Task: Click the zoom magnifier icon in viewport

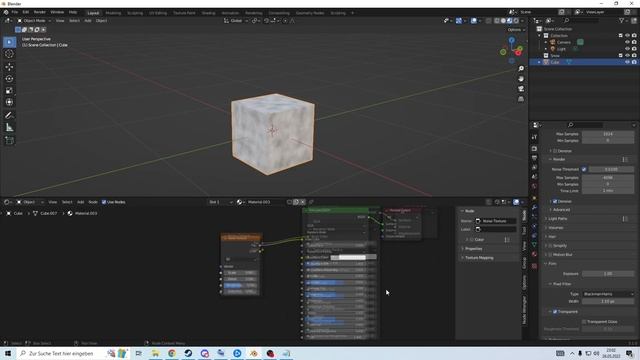Action: (x=521, y=69)
